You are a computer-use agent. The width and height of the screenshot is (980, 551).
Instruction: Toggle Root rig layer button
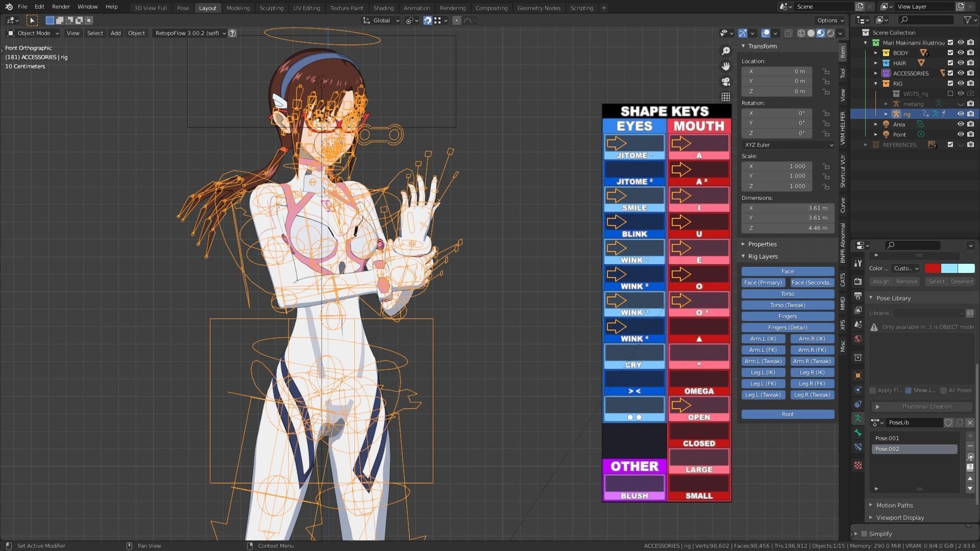[x=788, y=414]
